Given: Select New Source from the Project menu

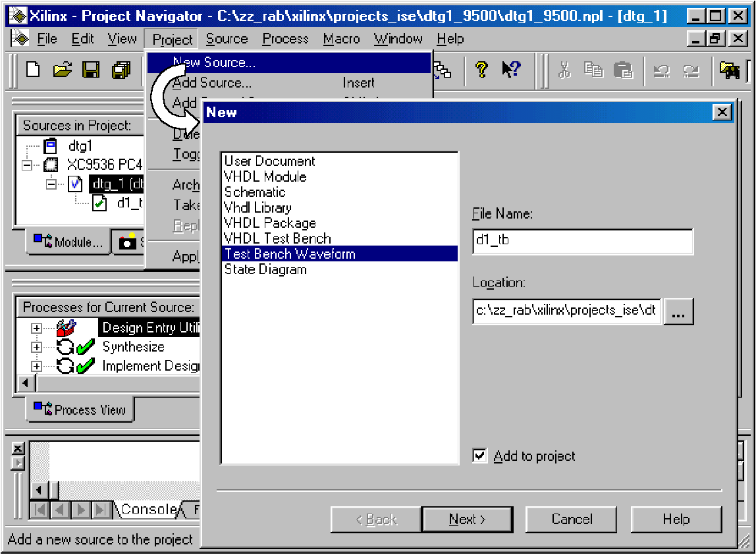Looking at the screenshot, I should [289, 63].
